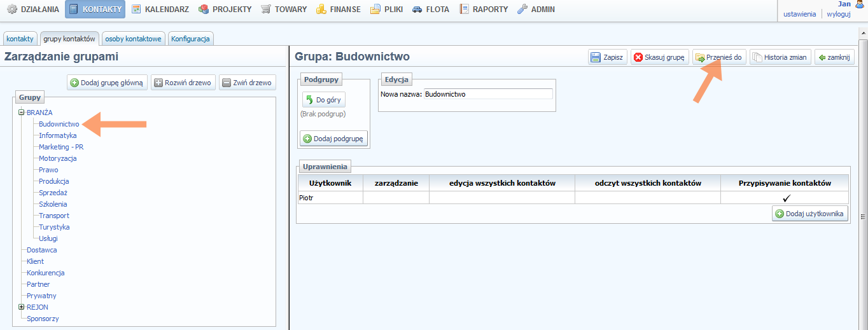Click Rozwiń drzewo to expand tree
The image size is (868, 330).
(x=182, y=83)
